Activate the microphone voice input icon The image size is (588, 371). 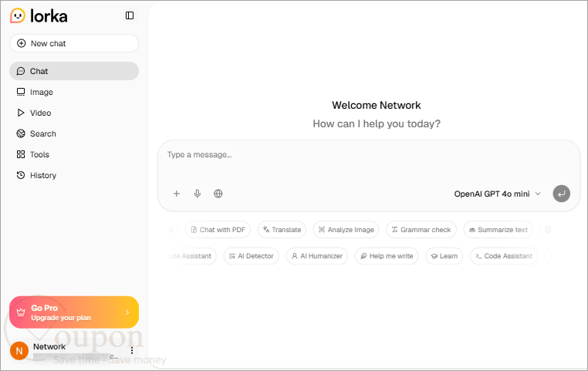[198, 194]
